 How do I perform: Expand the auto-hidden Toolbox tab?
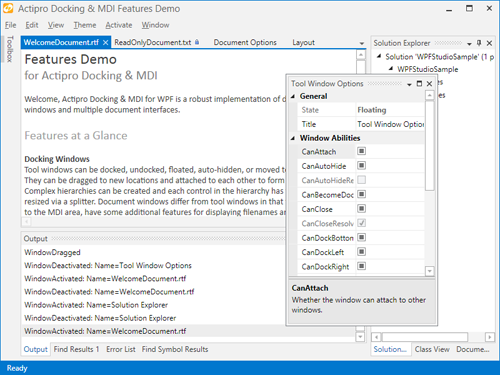9,49
